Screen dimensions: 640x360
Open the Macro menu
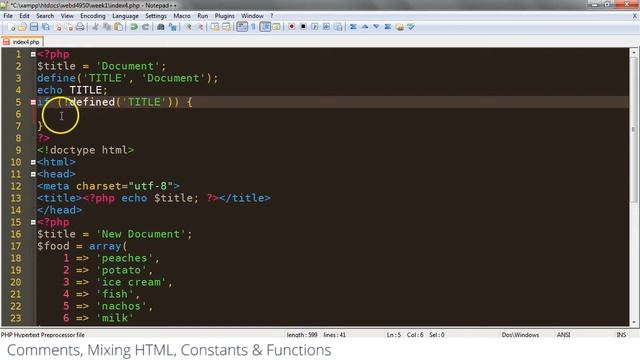(x=182, y=16)
